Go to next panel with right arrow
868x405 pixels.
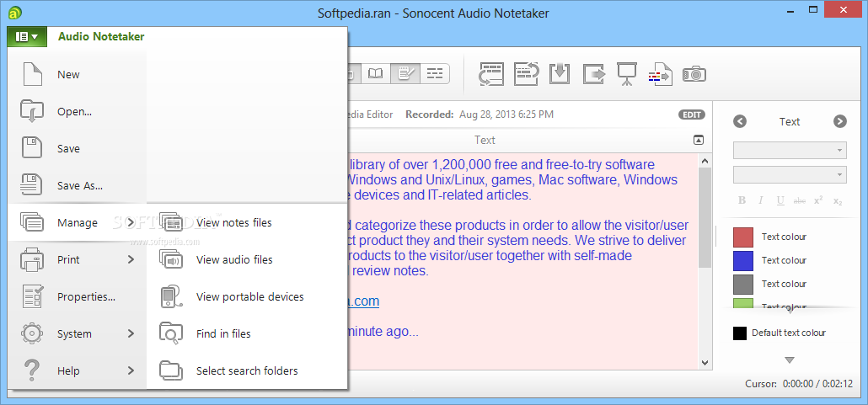coord(840,122)
